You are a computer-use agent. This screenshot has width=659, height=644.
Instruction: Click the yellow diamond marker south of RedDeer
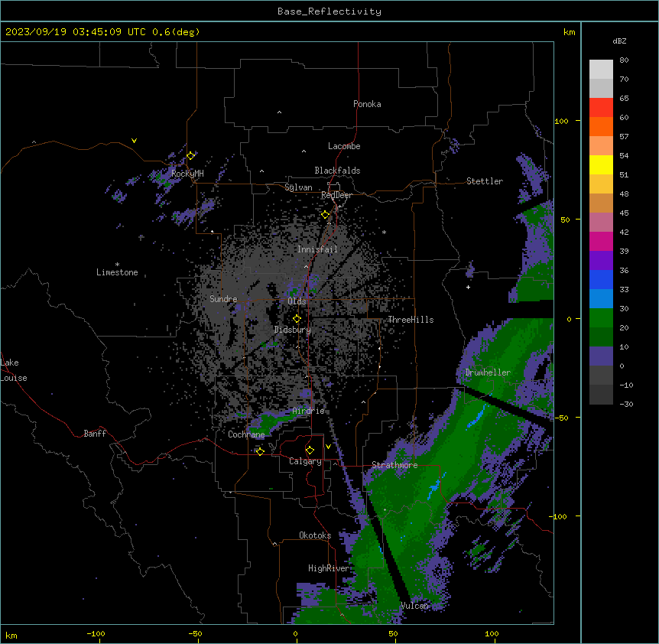click(326, 215)
